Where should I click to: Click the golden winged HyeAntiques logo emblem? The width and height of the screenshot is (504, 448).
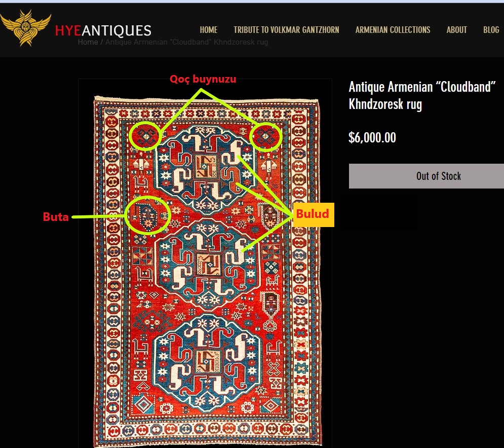pyautogui.click(x=26, y=28)
